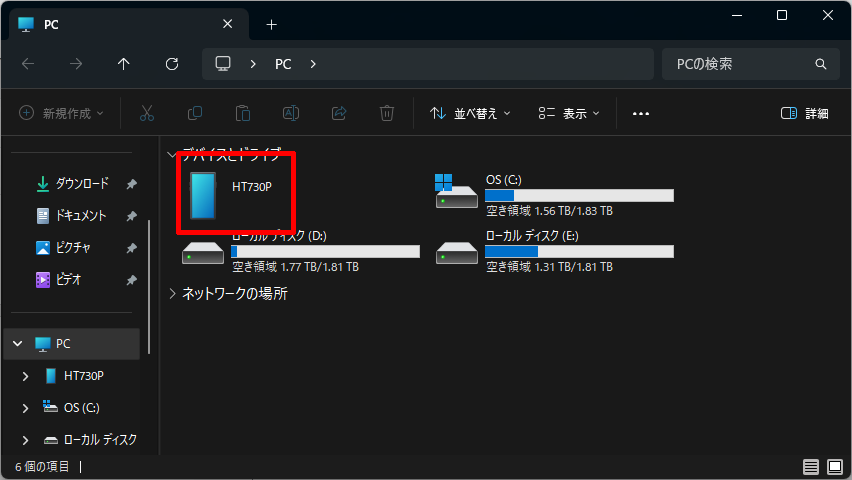This screenshot has width=852, height=480.
Task: Select the OS (C:) drive
Action: point(555,195)
